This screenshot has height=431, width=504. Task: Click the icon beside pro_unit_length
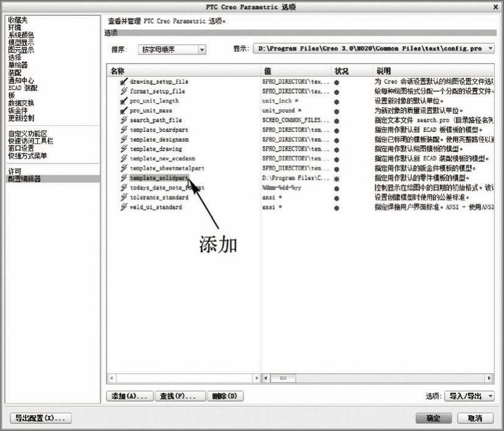coord(123,101)
